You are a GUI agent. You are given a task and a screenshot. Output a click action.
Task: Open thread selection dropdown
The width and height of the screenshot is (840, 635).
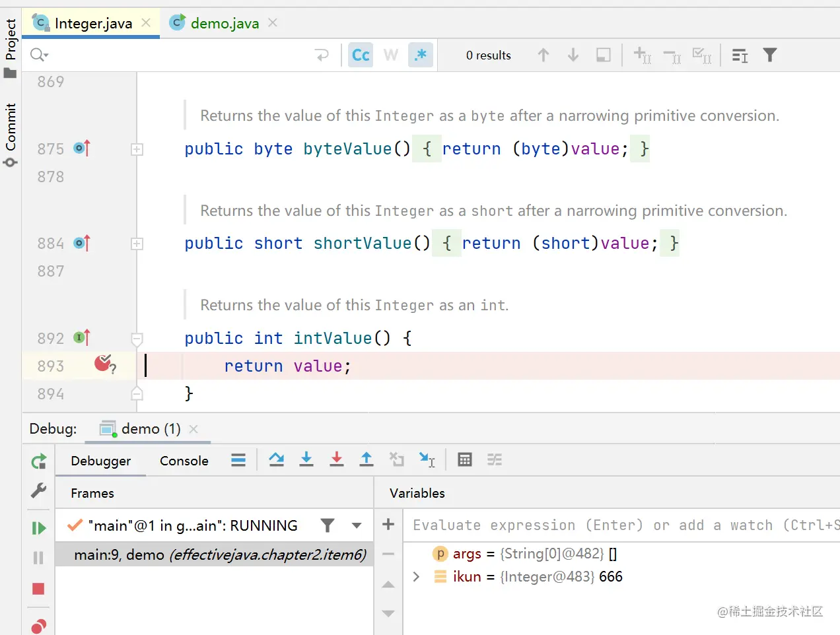pos(357,525)
